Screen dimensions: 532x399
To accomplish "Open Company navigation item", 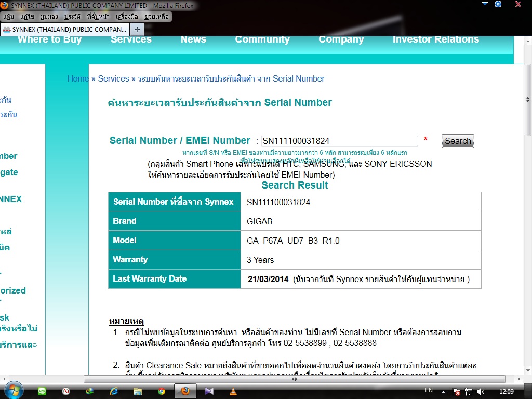I will (341, 39).
